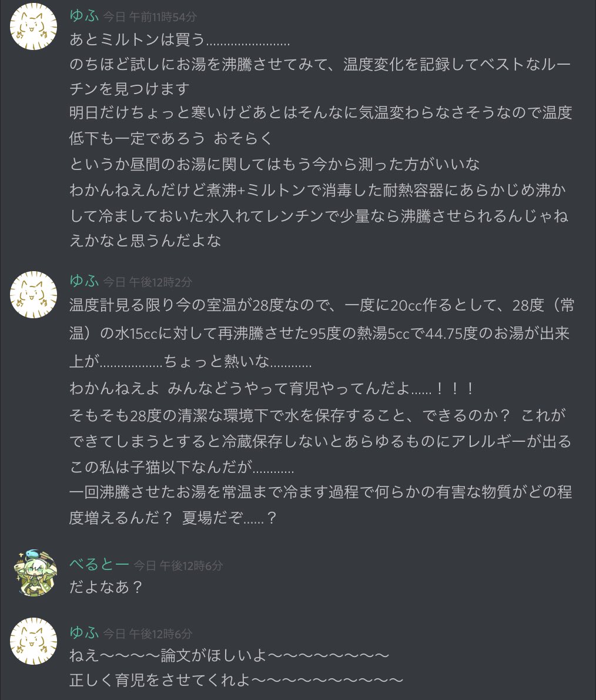596x700 pixels.
Task: Click the line というか昼間のお湯に関しては
Action: point(274,164)
